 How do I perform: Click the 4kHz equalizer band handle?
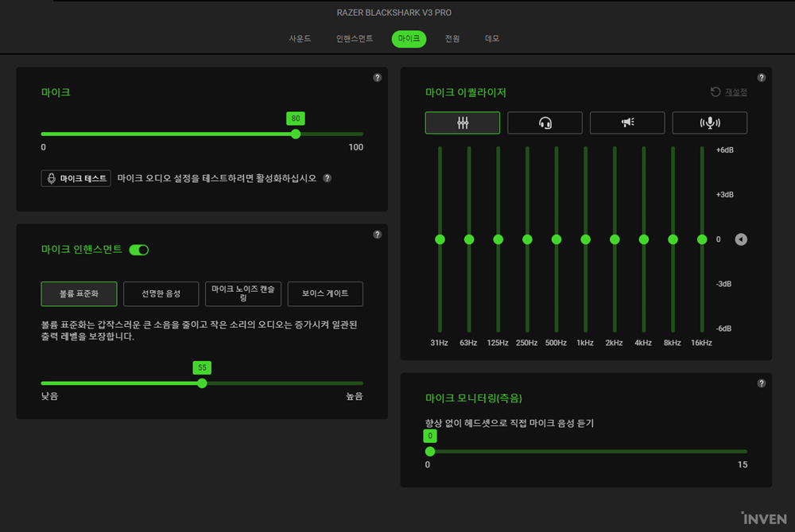coord(644,239)
